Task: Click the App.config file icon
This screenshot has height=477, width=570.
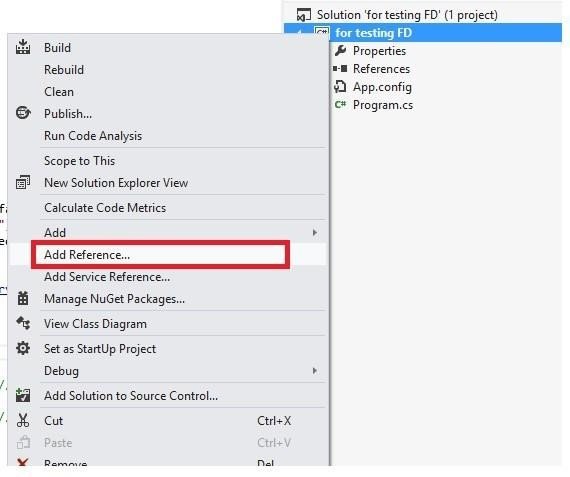Action: (340, 87)
